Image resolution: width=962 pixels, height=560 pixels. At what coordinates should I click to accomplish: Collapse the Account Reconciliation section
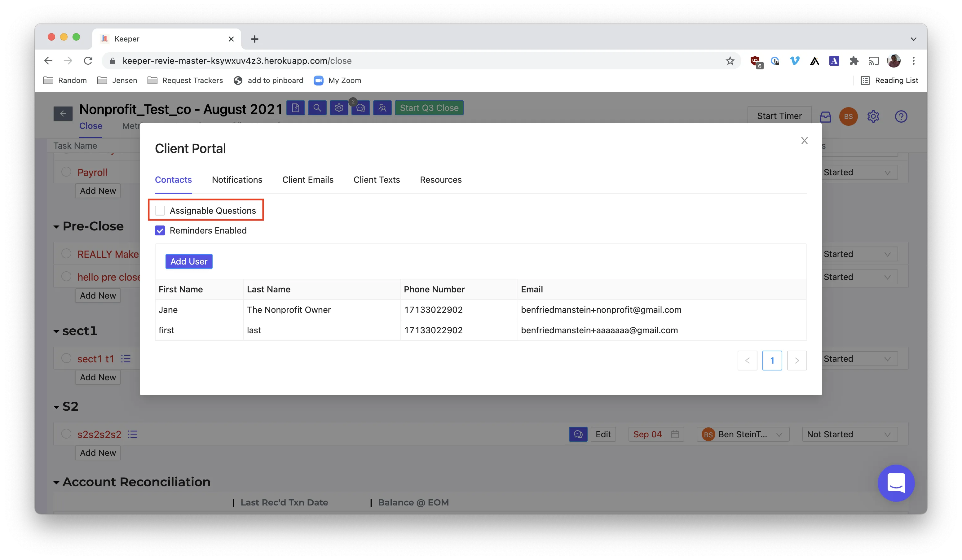(56, 482)
